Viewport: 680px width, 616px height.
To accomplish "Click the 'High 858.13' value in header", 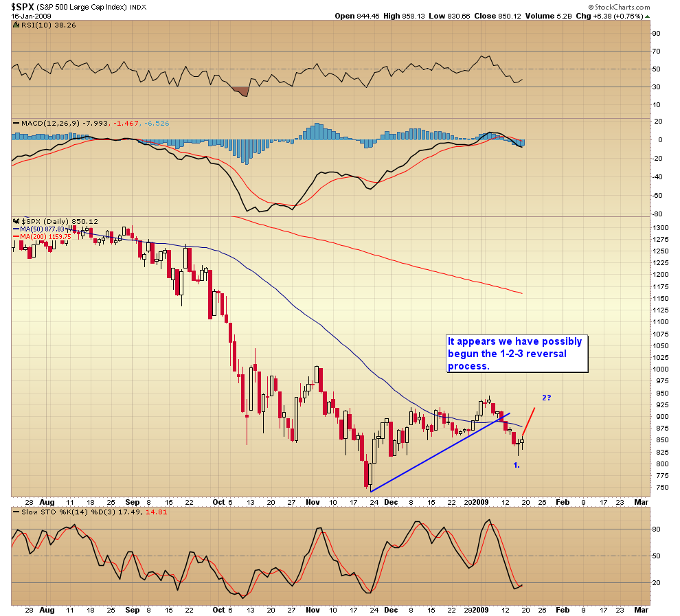I will click(x=404, y=16).
